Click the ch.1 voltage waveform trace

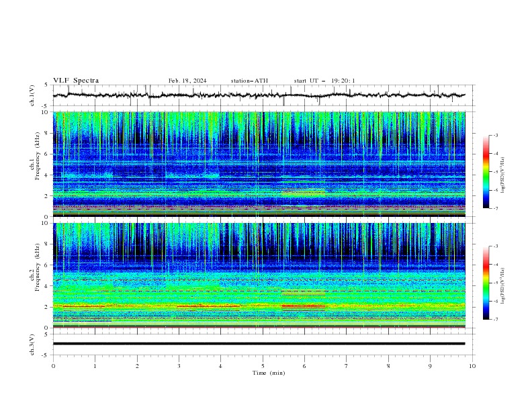tap(259, 95)
